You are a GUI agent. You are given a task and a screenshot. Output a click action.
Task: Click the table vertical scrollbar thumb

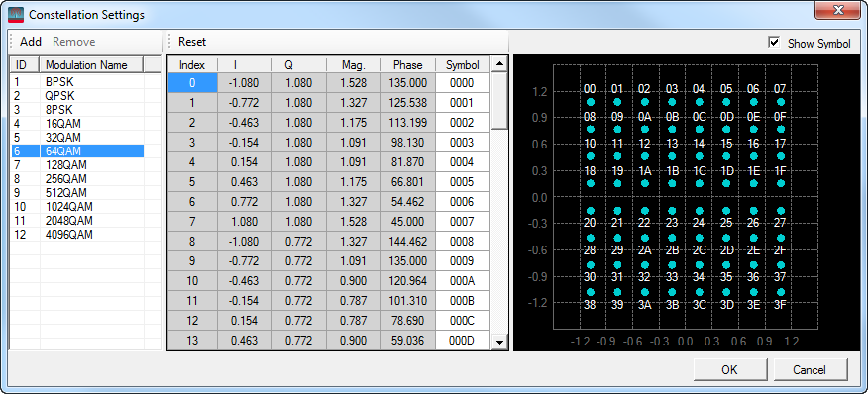click(499, 101)
